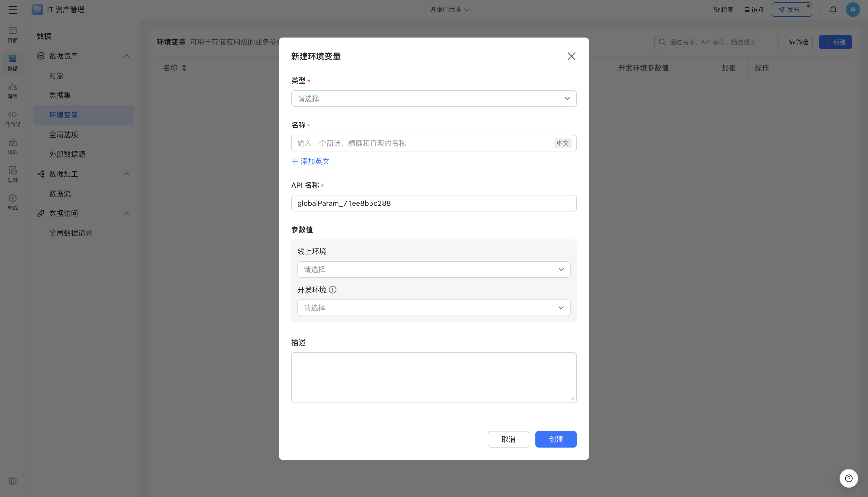Screen dimensions: 868x497
Task: Click the 开发环境 info icon
Action: tap(333, 290)
